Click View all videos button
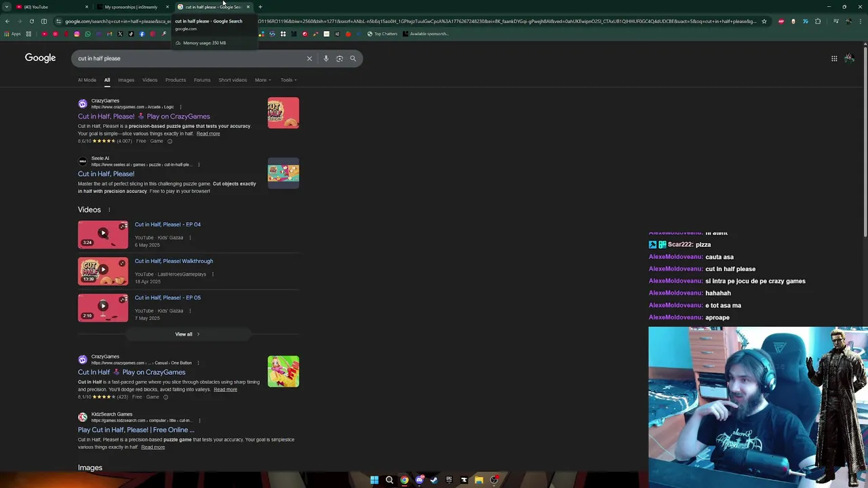 point(188,334)
